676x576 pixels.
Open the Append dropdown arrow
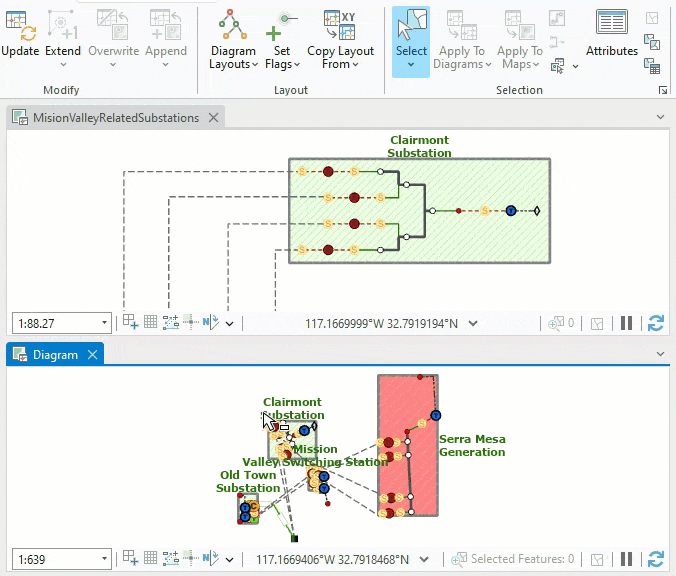click(166, 65)
